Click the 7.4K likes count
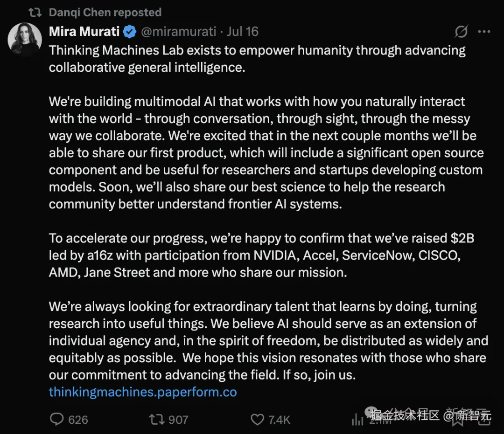This screenshot has height=434, width=504. tap(279, 420)
